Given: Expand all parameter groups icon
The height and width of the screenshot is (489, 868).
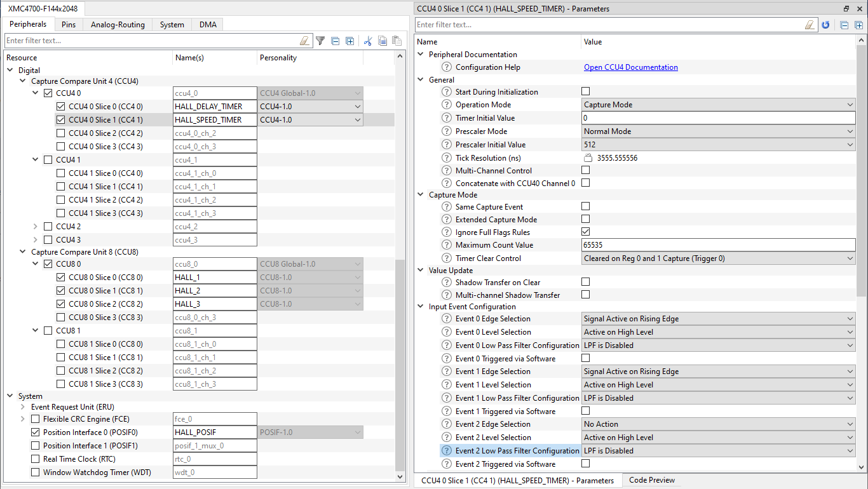Looking at the screenshot, I should (x=859, y=25).
